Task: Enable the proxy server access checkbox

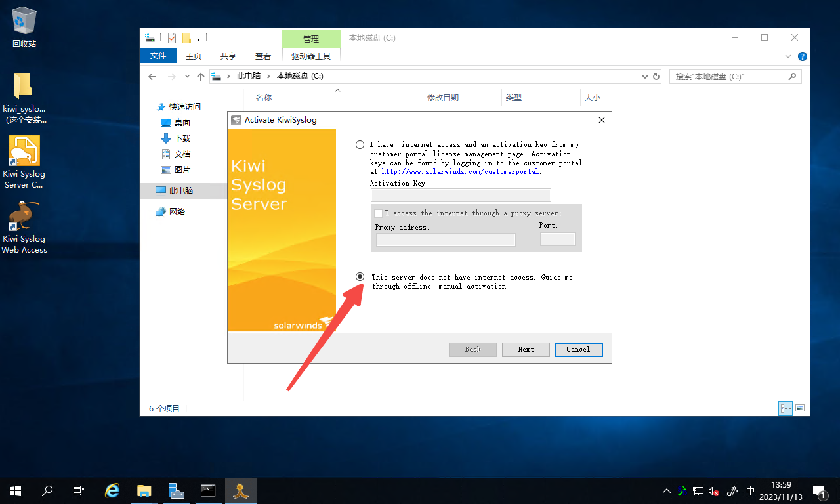Action: coord(378,213)
